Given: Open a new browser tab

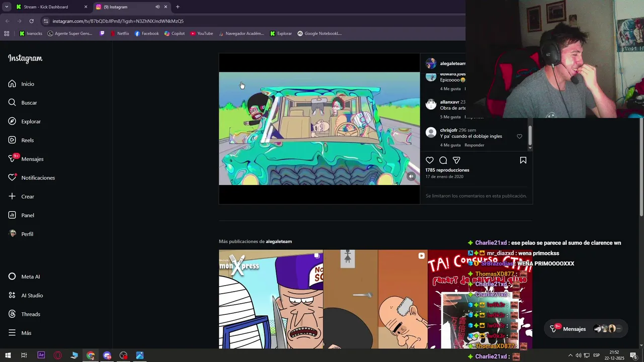Looking at the screenshot, I should click(178, 7).
